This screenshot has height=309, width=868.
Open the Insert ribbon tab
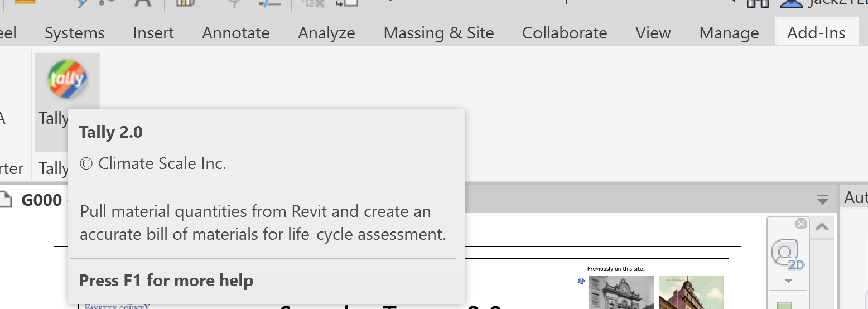pos(153,33)
